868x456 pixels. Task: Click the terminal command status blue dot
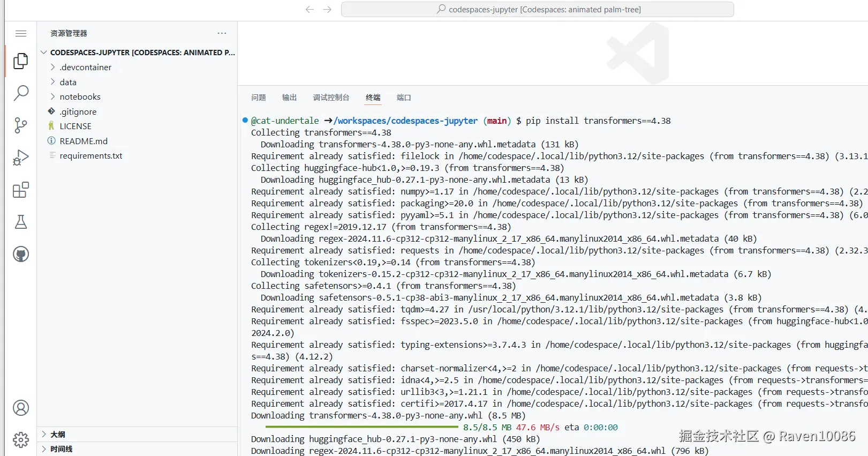(x=245, y=120)
